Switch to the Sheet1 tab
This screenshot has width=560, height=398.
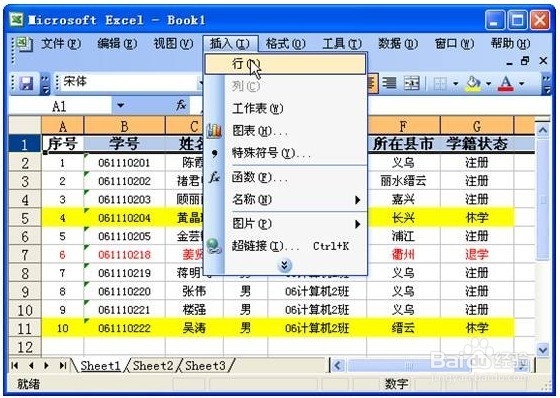click(100, 365)
